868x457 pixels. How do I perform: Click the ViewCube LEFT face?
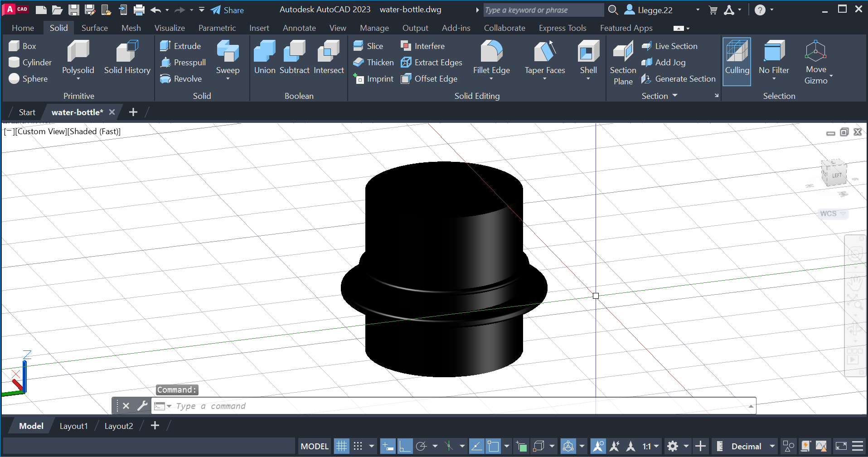tap(836, 175)
